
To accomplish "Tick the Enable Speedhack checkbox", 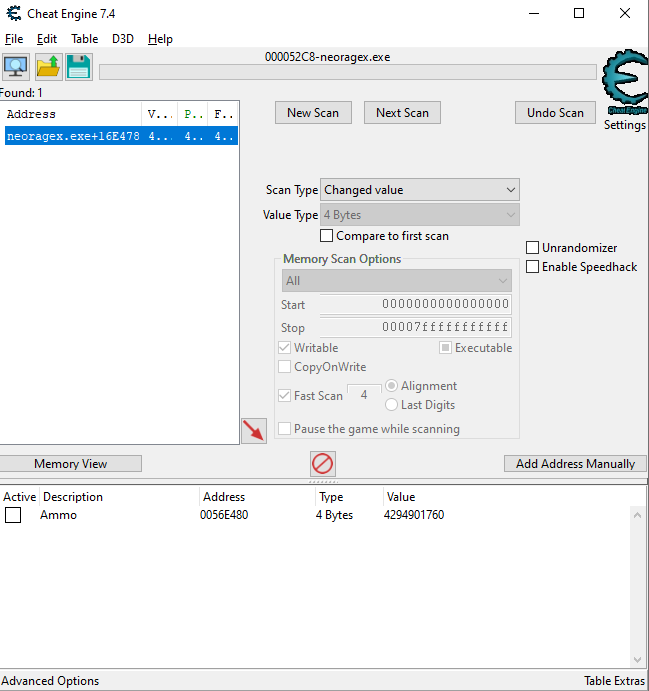I will pyautogui.click(x=532, y=267).
